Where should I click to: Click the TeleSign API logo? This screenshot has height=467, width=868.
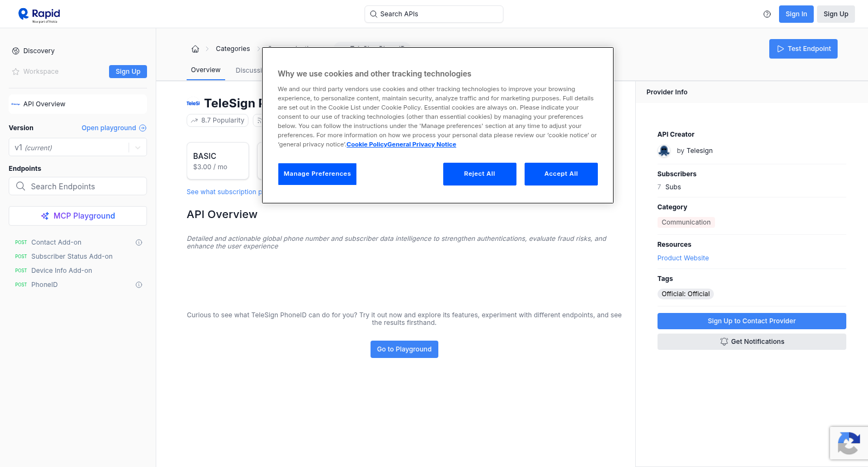tap(193, 103)
